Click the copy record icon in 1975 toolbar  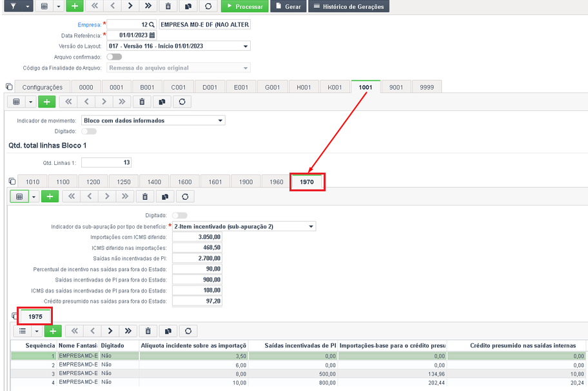coord(168,331)
